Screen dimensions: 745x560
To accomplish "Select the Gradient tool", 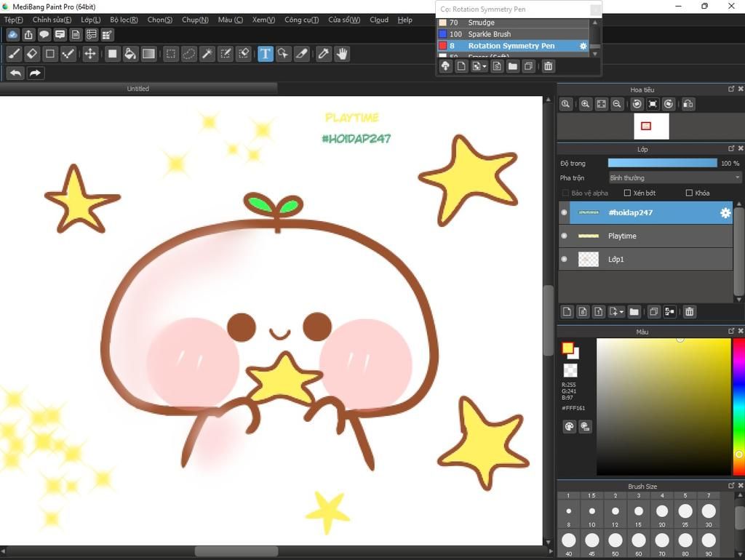I will pyautogui.click(x=148, y=54).
